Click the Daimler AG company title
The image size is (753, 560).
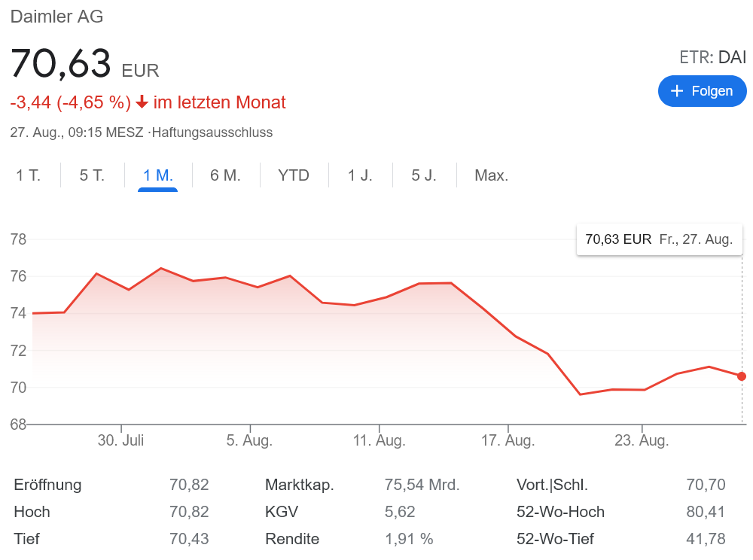point(57,17)
